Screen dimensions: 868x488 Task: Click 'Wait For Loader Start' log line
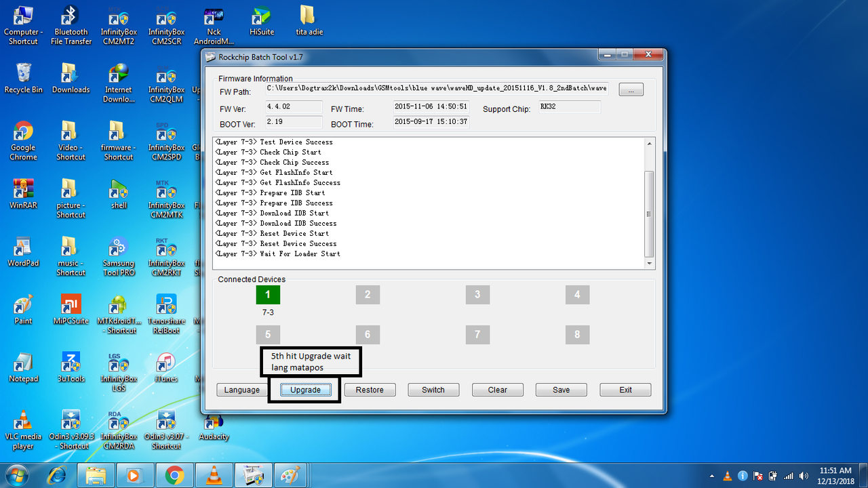point(277,254)
